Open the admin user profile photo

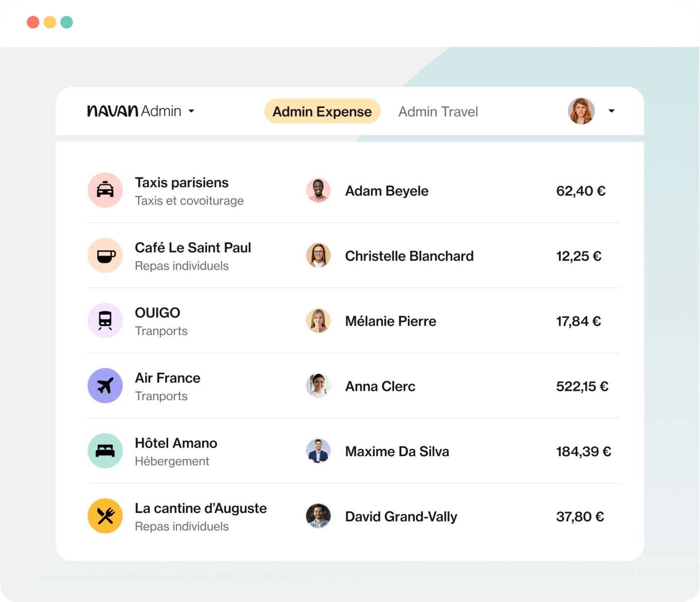(581, 111)
